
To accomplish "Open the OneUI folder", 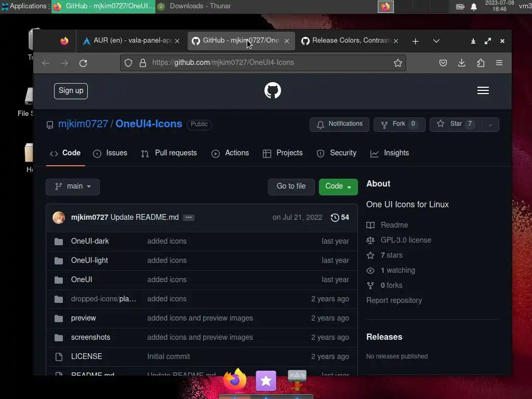I will (x=82, y=280).
